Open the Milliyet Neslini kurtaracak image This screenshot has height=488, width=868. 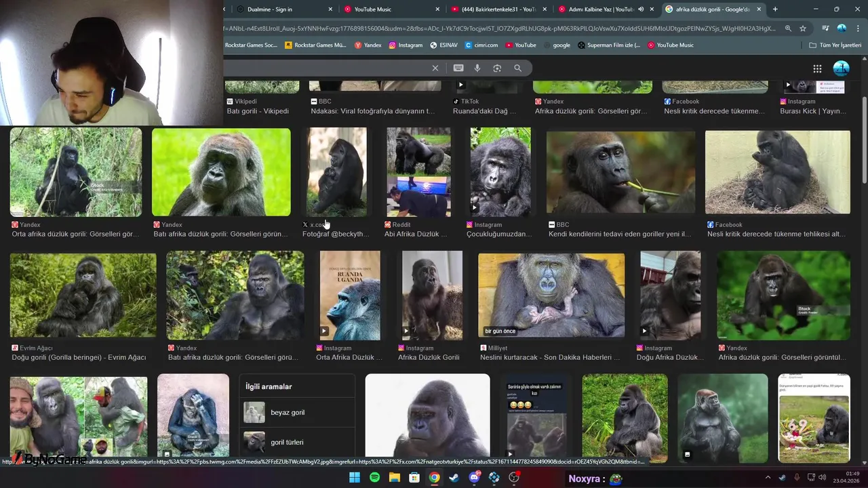551,296
